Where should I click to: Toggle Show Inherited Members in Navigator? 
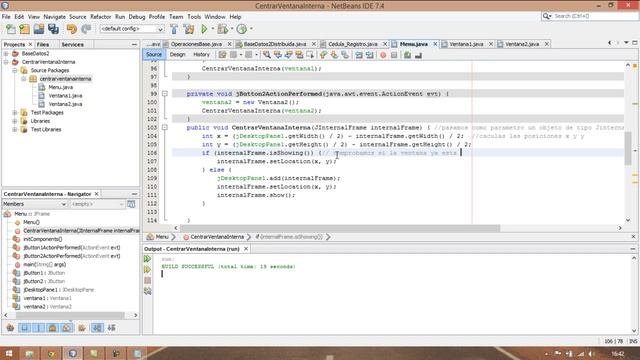(x=10, y=327)
